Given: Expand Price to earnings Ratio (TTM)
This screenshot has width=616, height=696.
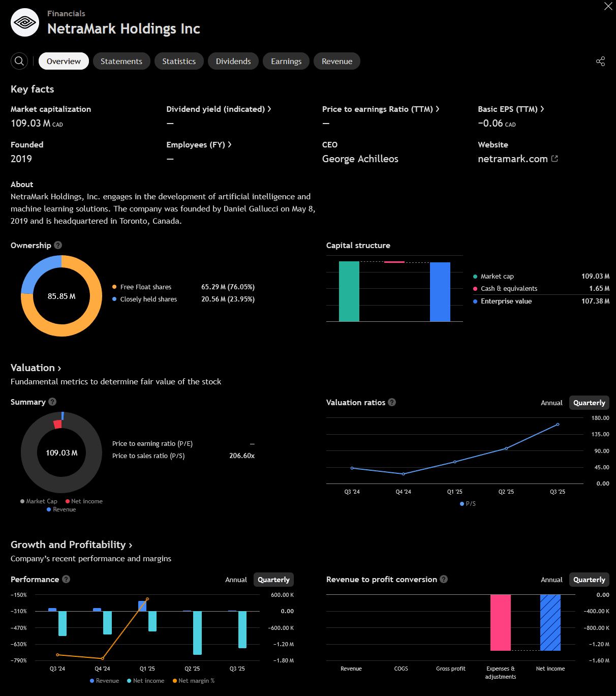Looking at the screenshot, I should coord(381,109).
